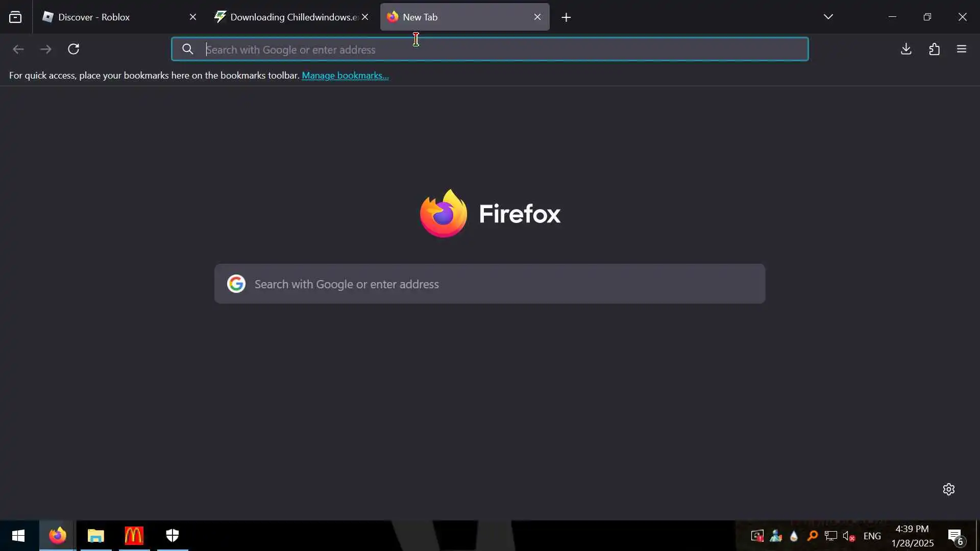Toggle muted volume icon in tray
The image size is (980, 551).
tap(849, 536)
